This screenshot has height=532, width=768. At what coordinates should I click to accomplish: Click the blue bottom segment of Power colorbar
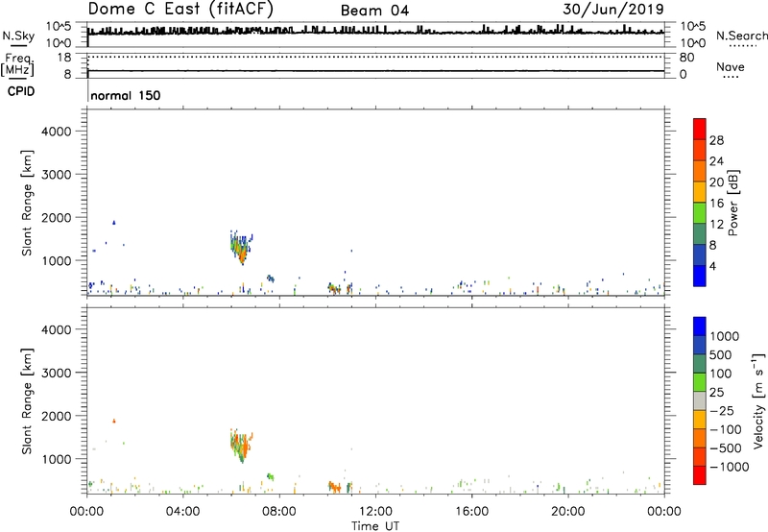coord(700,276)
